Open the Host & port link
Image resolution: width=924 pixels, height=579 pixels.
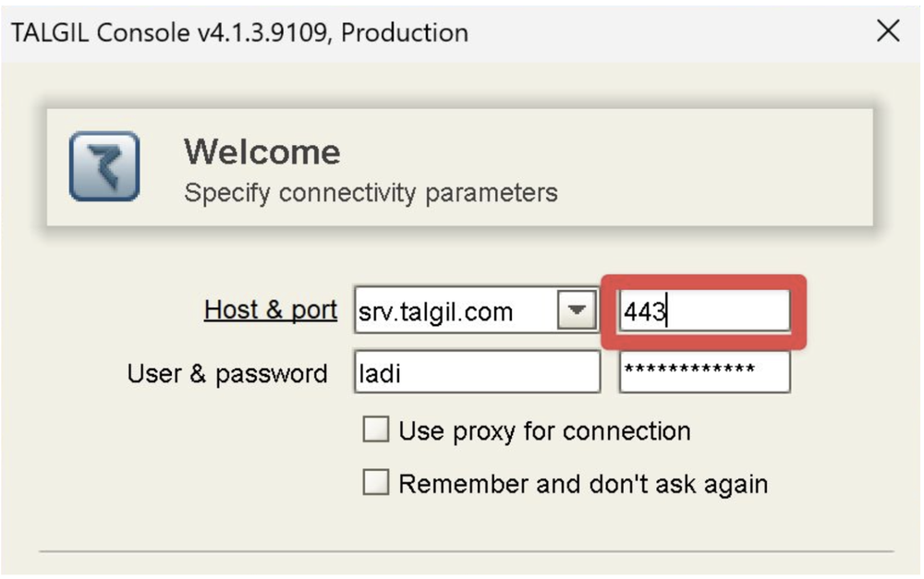(271, 310)
